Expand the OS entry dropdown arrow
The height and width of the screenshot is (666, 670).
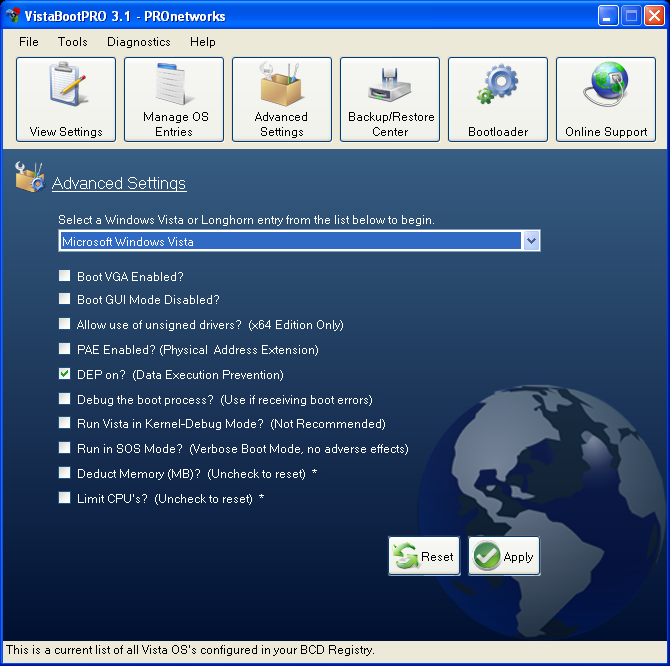coord(531,241)
